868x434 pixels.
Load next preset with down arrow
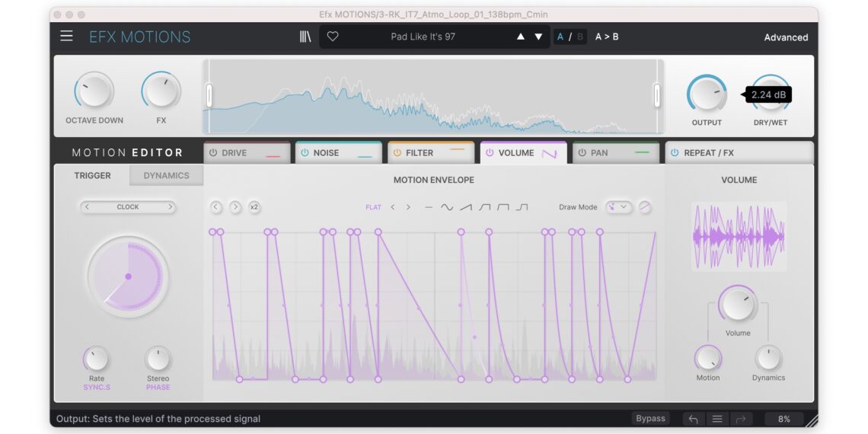click(538, 37)
